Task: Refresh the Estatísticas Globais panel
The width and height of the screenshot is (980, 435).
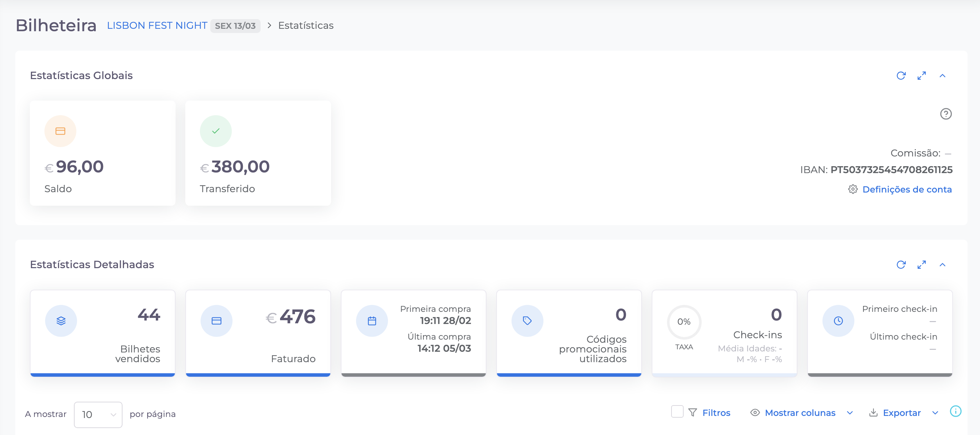Action: [x=901, y=76]
